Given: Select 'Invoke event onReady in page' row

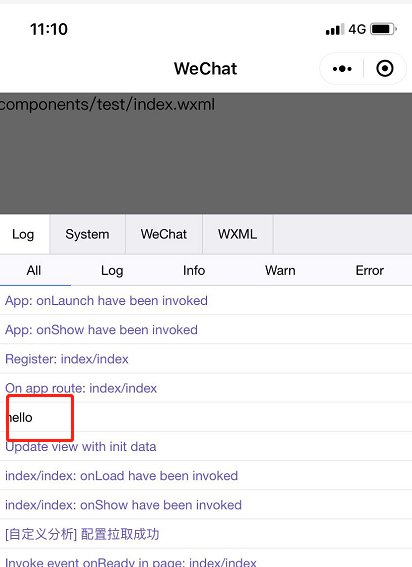Looking at the screenshot, I should [x=206, y=559].
